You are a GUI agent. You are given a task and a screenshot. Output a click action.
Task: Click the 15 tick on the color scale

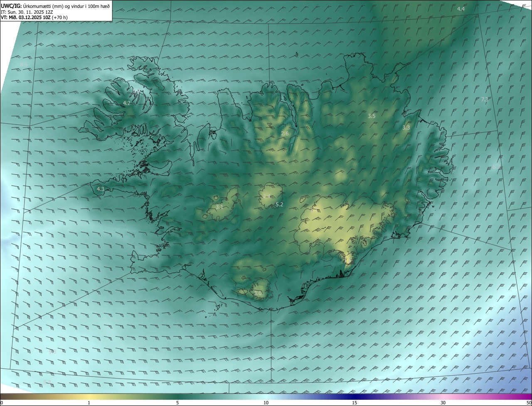coord(355,403)
